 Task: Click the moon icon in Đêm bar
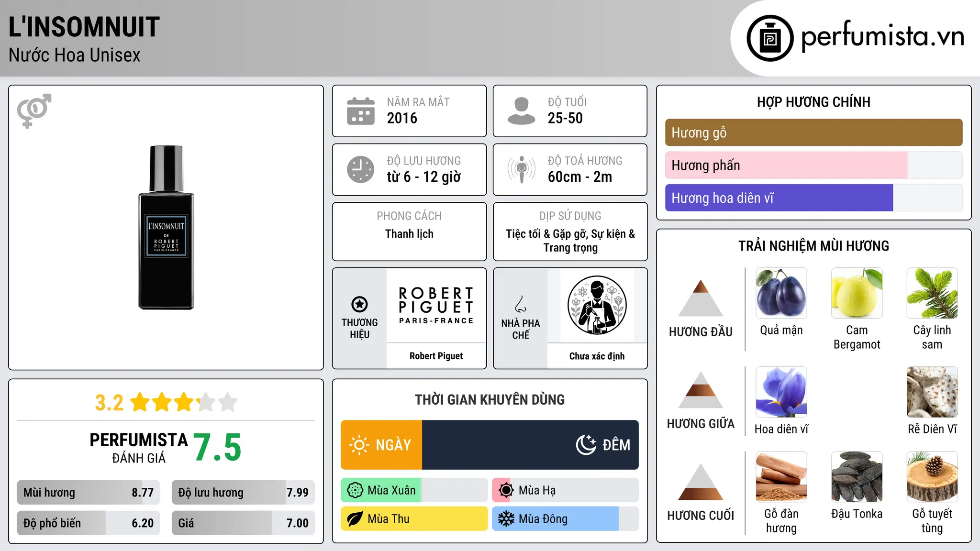coord(586,445)
